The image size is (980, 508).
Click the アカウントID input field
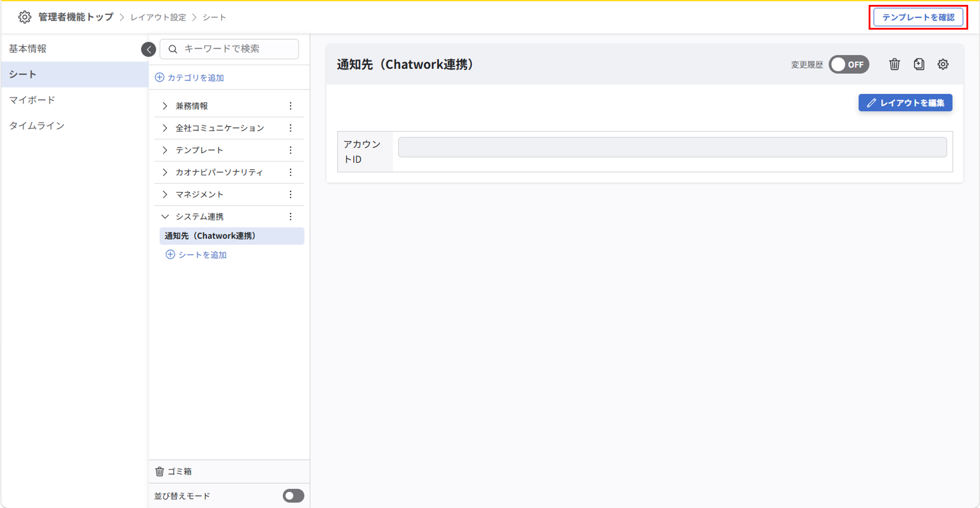pyautogui.click(x=672, y=147)
